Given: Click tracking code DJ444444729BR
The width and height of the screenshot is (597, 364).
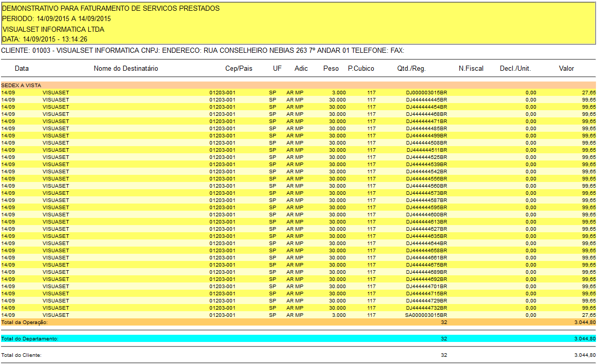Looking at the screenshot, I should pos(427,300).
